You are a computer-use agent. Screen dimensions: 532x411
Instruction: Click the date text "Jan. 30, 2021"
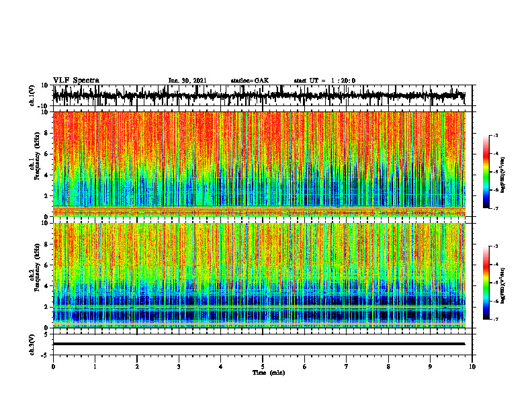(x=187, y=81)
